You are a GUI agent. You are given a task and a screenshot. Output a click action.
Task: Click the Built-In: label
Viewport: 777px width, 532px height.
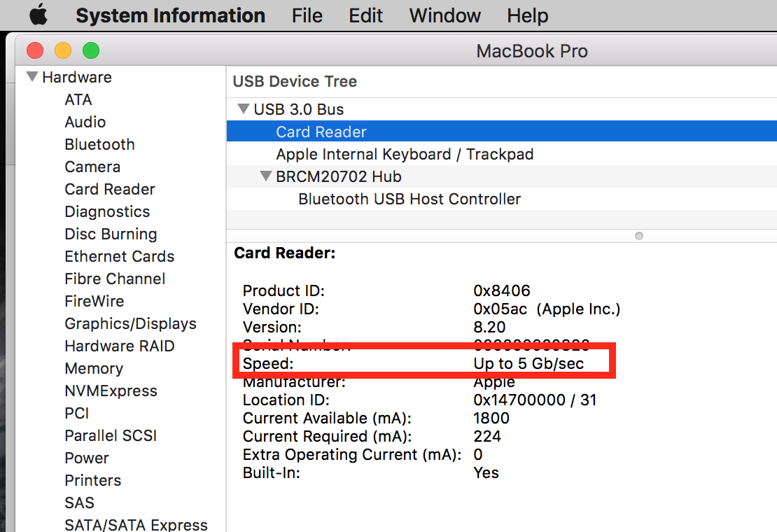pyautogui.click(x=272, y=472)
